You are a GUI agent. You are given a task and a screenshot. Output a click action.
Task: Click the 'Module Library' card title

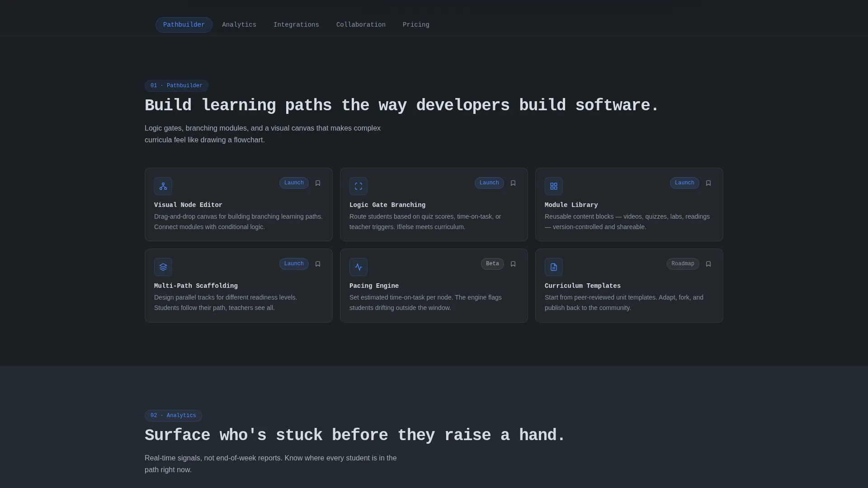pos(571,205)
